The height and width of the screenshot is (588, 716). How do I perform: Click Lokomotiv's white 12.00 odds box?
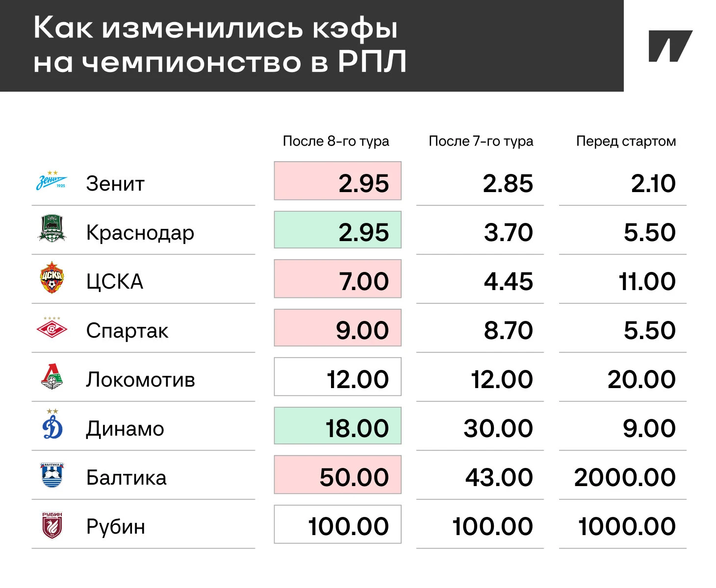[x=337, y=377]
